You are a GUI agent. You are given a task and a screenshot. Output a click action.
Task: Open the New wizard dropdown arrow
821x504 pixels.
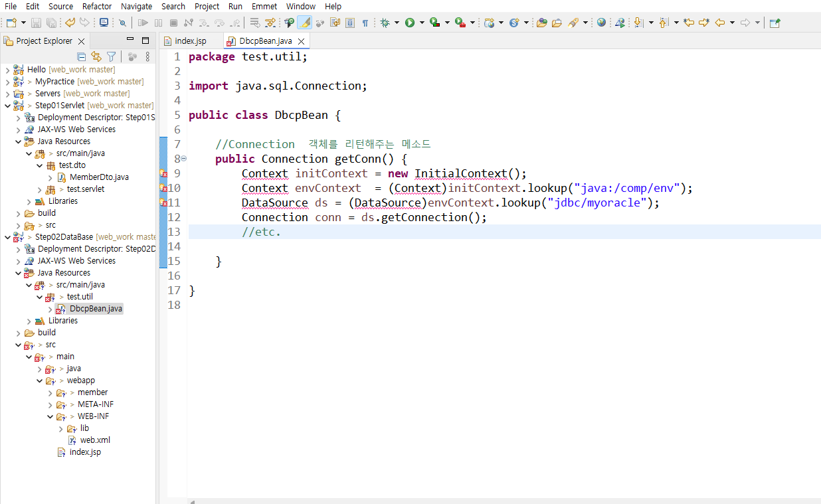point(23,23)
